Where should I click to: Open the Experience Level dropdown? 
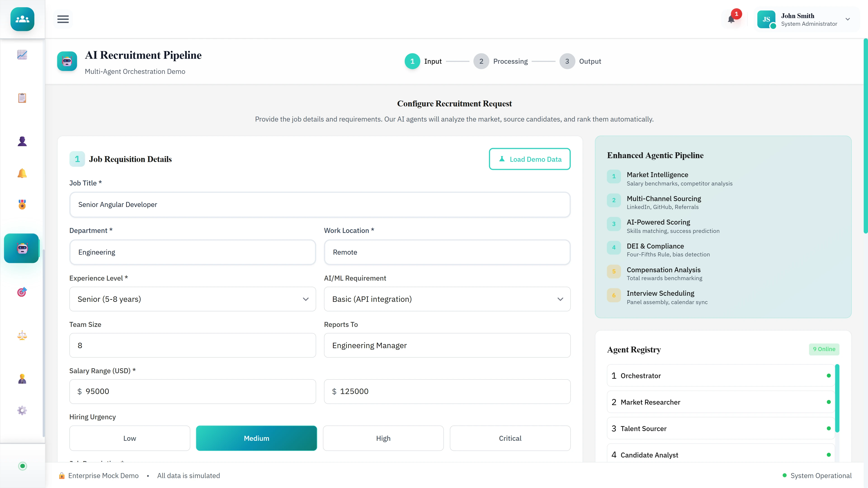(192, 299)
